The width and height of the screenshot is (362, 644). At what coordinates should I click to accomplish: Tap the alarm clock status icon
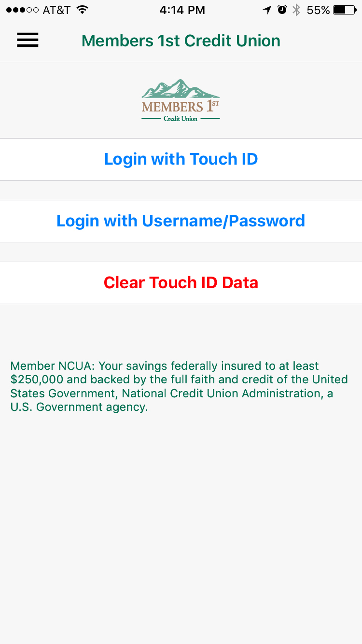coord(282,10)
